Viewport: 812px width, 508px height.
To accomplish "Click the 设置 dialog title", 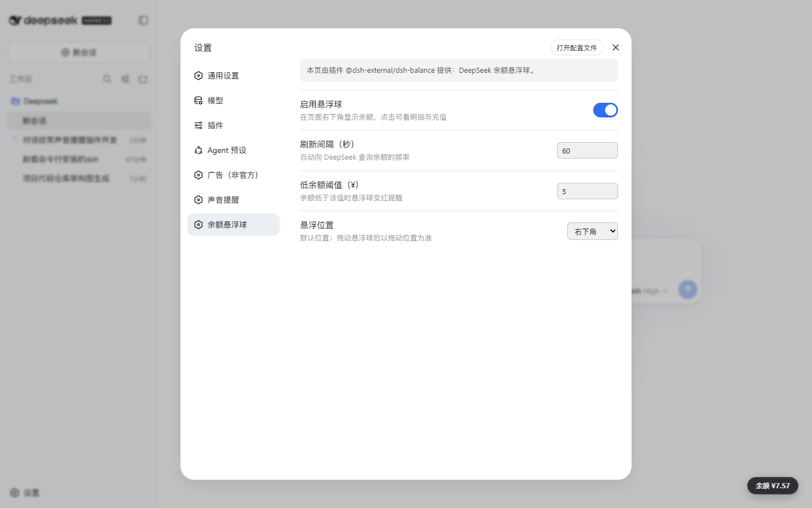I will [203, 48].
